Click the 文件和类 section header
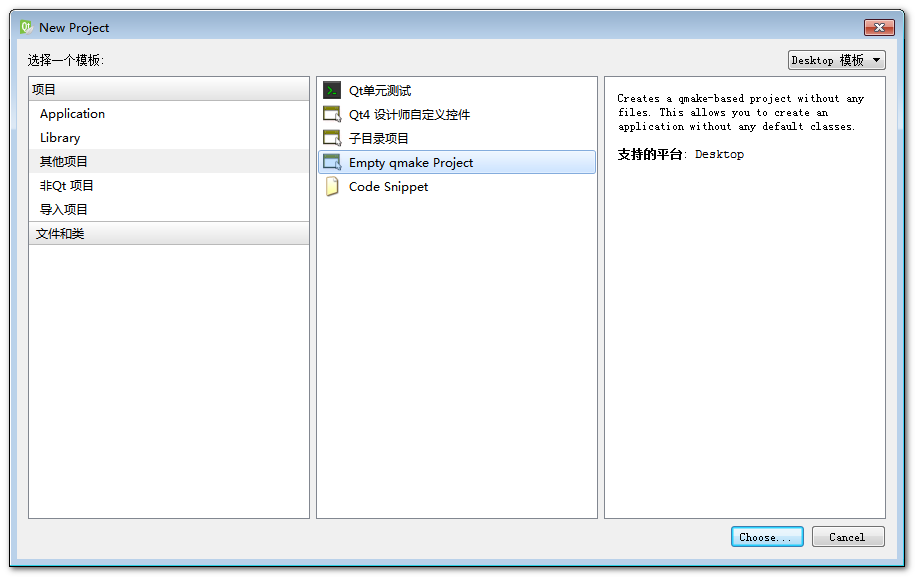 pos(169,233)
